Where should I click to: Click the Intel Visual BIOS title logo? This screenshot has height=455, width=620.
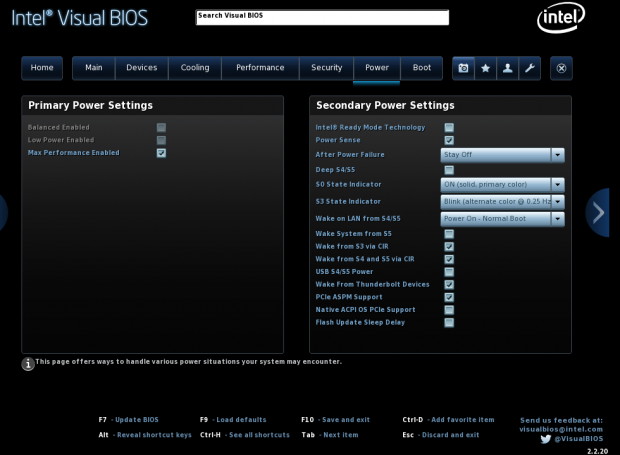point(80,18)
